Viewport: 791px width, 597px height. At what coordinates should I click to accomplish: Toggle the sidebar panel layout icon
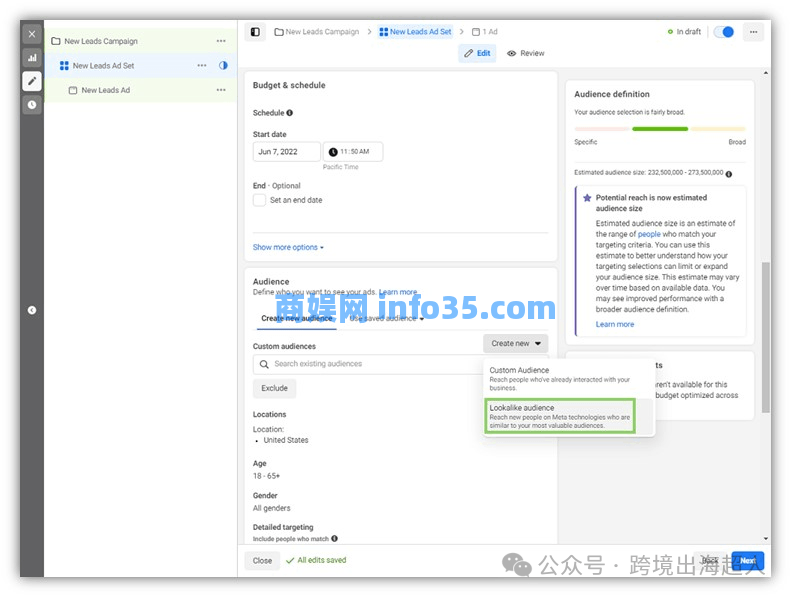point(255,32)
